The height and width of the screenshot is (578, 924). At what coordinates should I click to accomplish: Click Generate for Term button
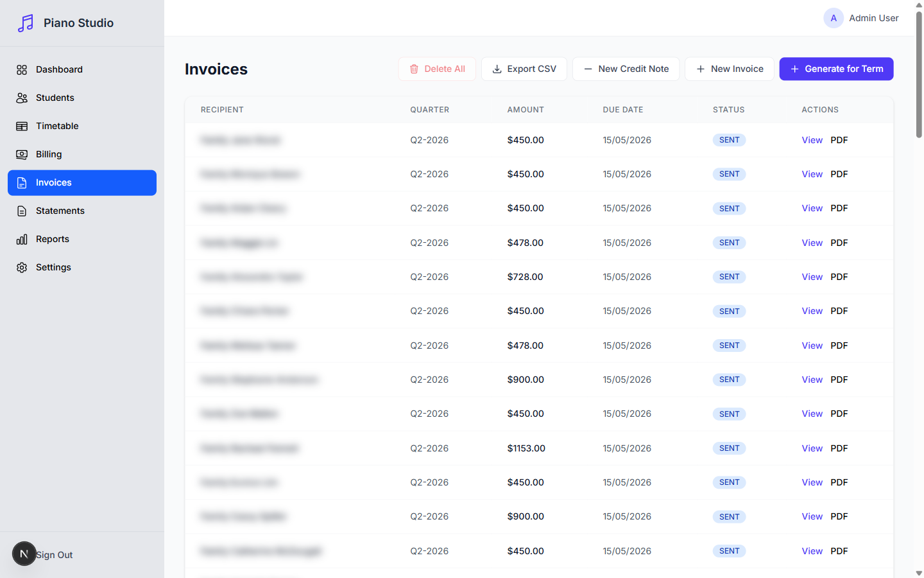click(x=836, y=69)
